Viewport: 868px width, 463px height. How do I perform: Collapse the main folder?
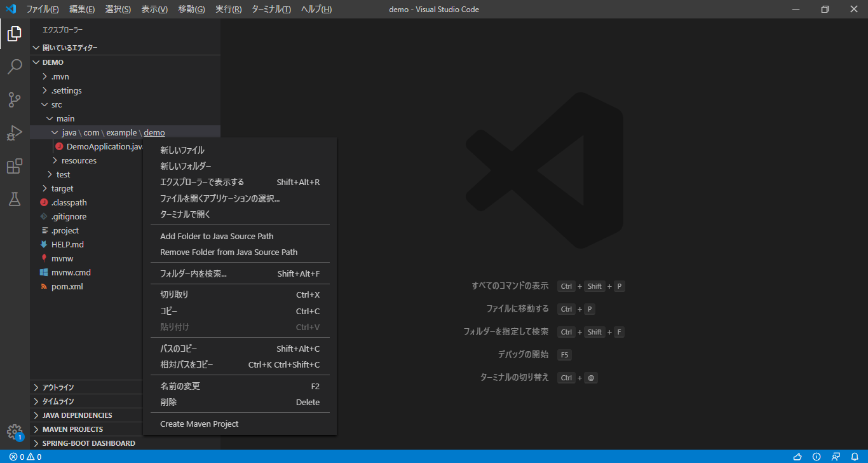(50, 118)
